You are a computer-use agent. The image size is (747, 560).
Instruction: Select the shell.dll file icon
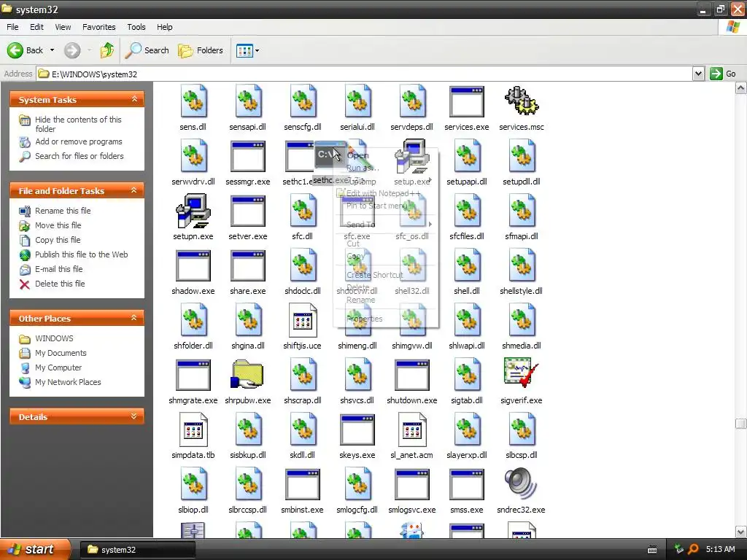click(467, 265)
